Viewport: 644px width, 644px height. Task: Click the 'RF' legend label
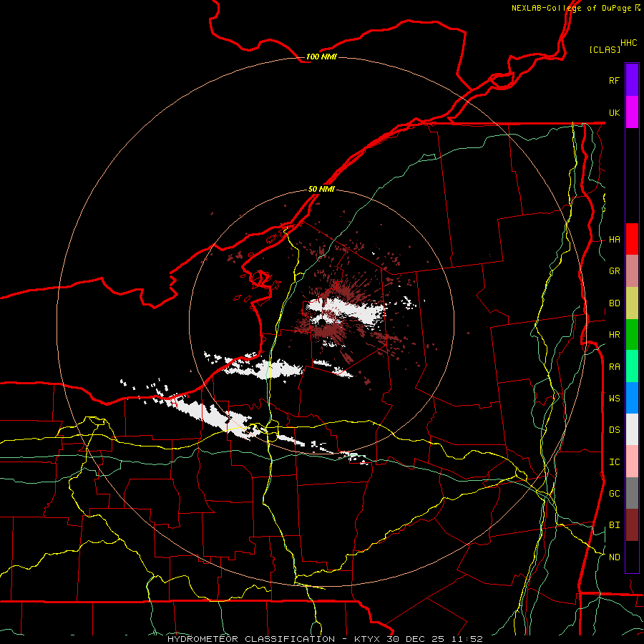pyautogui.click(x=614, y=80)
